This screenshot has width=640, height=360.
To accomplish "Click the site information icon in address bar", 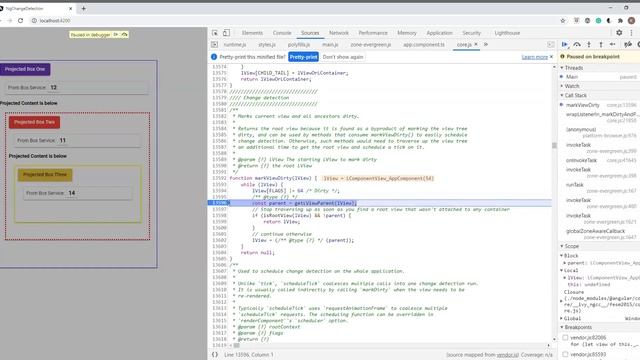I will 34,20.
